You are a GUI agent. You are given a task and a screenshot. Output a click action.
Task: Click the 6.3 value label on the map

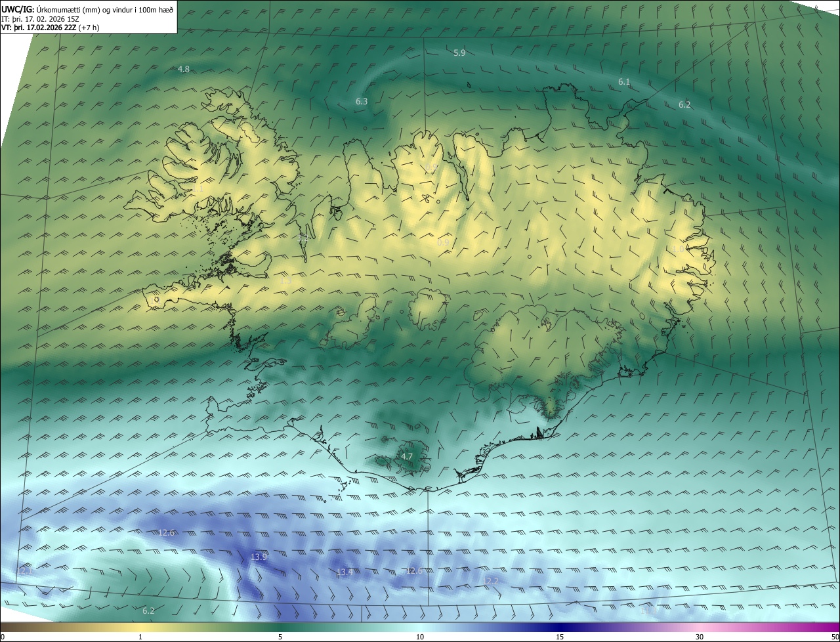pyautogui.click(x=362, y=101)
